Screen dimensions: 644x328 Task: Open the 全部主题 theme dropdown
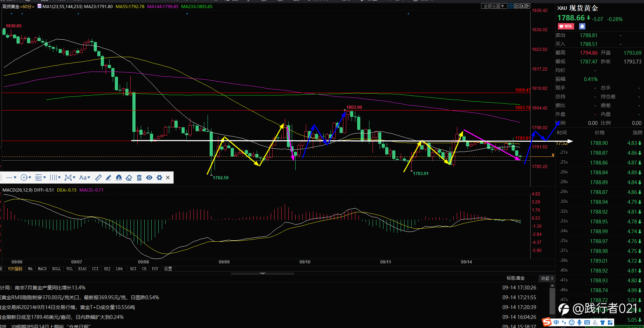(x=494, y=6)
